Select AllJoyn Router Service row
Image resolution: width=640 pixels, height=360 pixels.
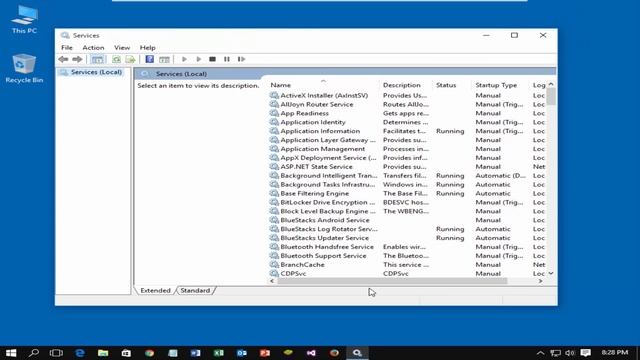click(317, 104)
